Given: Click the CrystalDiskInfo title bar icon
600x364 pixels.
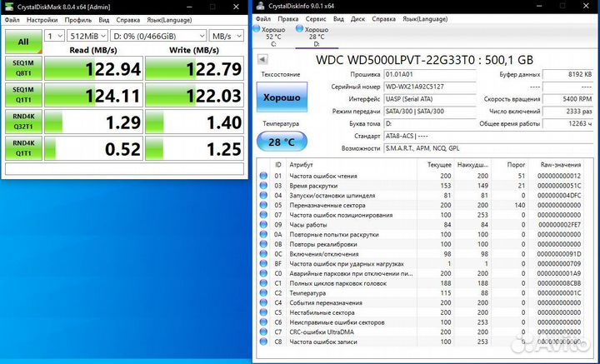Looking at the screenshot, I should pos(260,6).
